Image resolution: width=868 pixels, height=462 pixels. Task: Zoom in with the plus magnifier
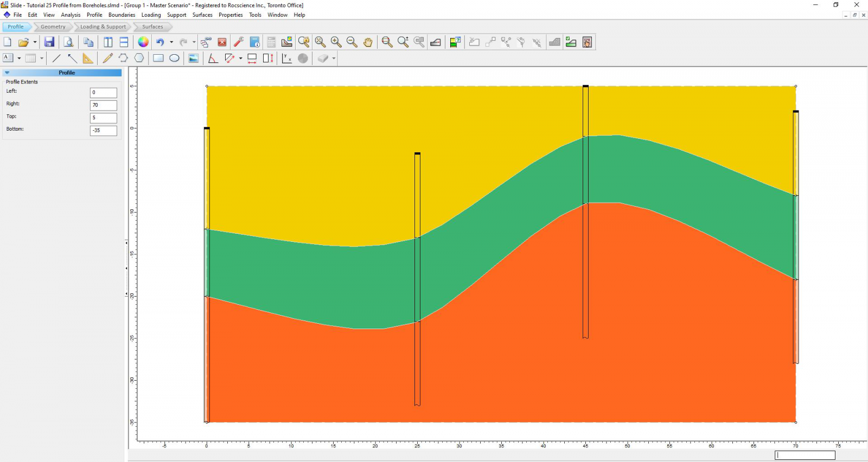pos(336,42)
